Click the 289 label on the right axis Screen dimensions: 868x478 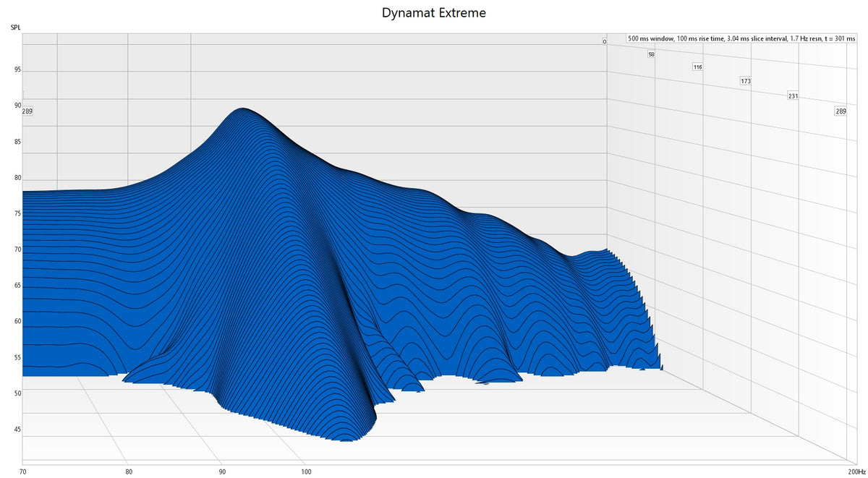coord(841,111)
